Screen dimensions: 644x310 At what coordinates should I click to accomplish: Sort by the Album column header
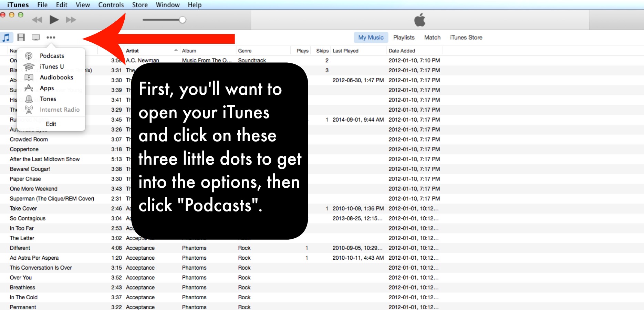[x=208, y=51]
